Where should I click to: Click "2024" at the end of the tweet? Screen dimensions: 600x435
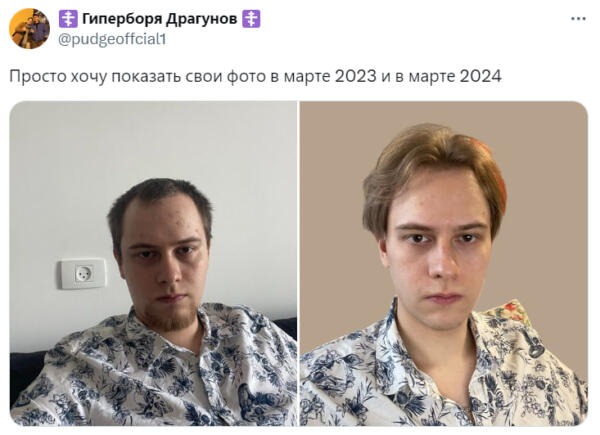coord(480,76)
